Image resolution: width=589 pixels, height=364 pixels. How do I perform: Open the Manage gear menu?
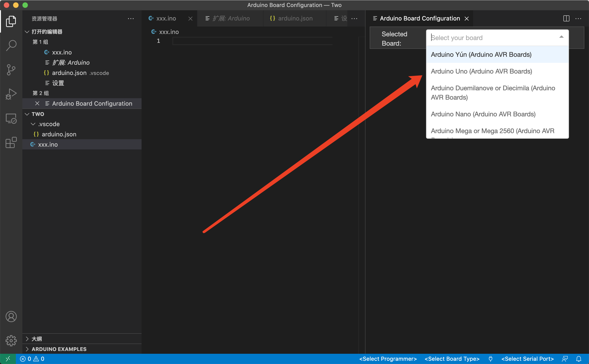pyautogui.click(x=11, y=341)
